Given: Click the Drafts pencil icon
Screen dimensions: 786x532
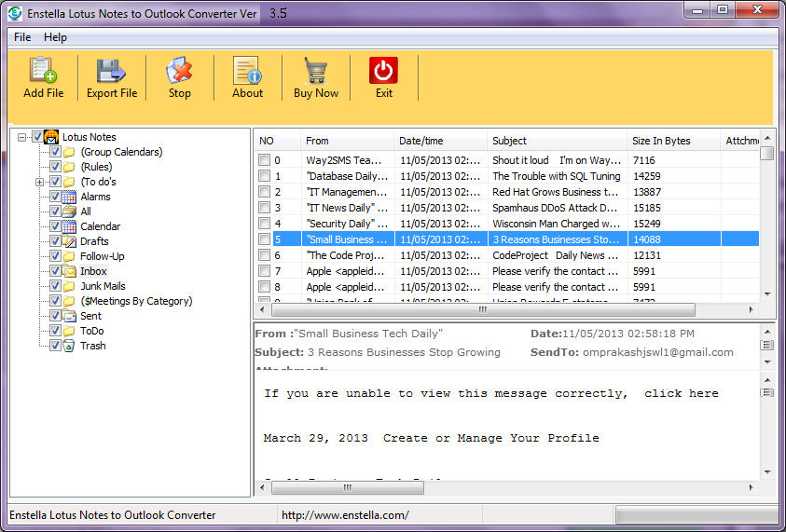Looking at the screenshot, I should coord(69,241).
